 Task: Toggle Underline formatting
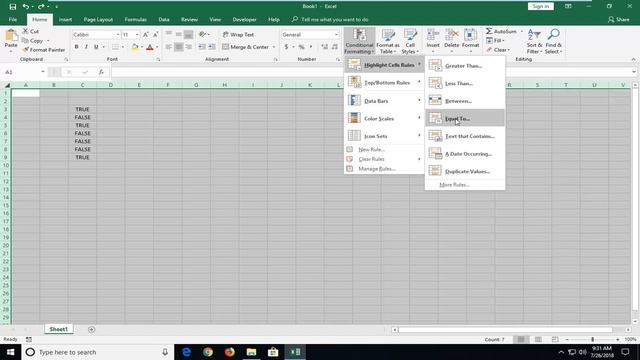pos(96,47)
